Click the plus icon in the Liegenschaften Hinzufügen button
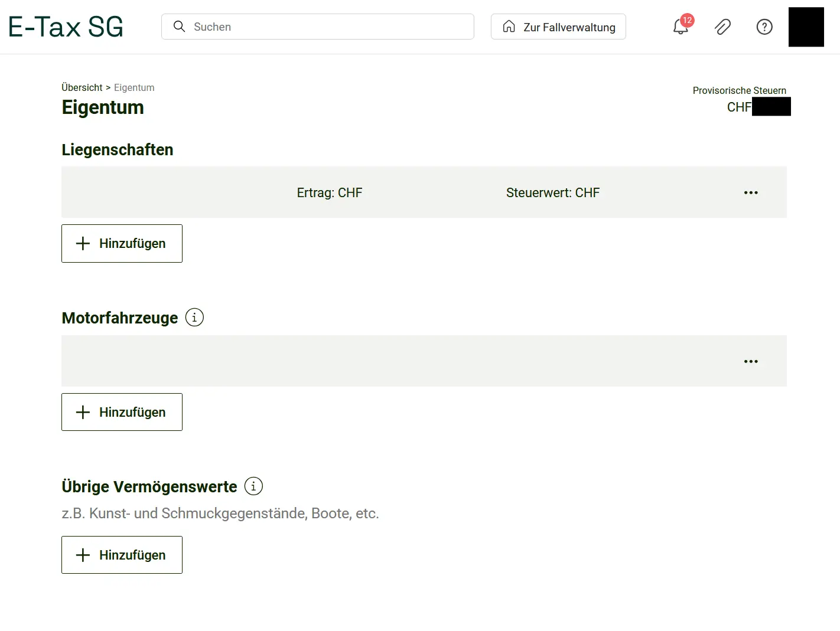Screen dimensions: 840x631 82,243
